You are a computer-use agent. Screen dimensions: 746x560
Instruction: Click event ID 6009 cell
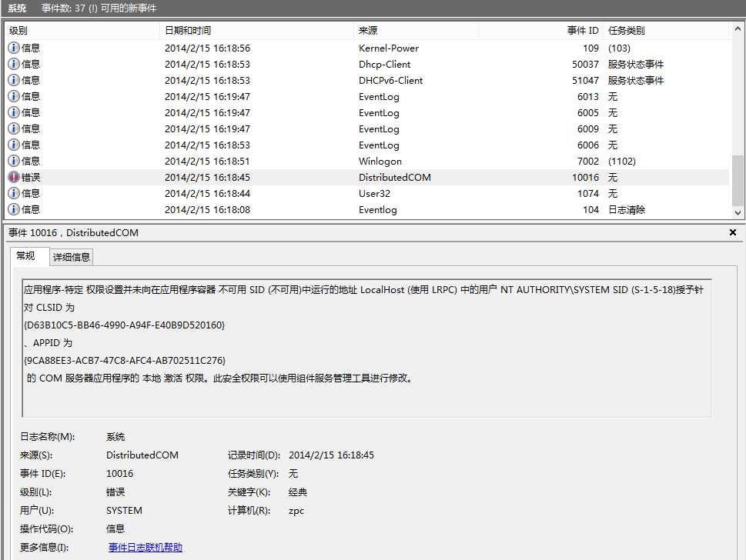[x=588, y=128]
